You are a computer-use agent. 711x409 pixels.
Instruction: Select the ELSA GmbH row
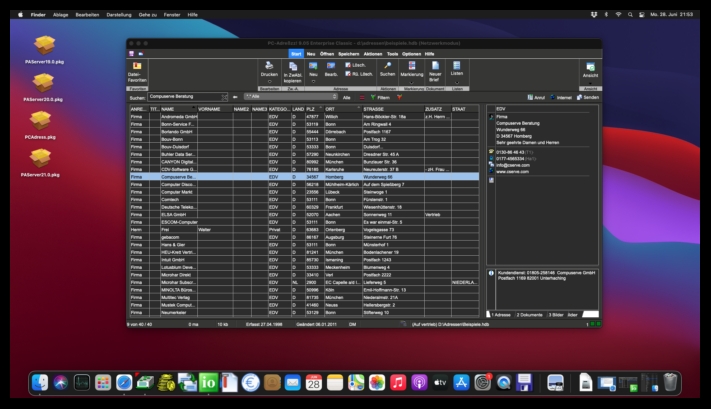(304, 214)
